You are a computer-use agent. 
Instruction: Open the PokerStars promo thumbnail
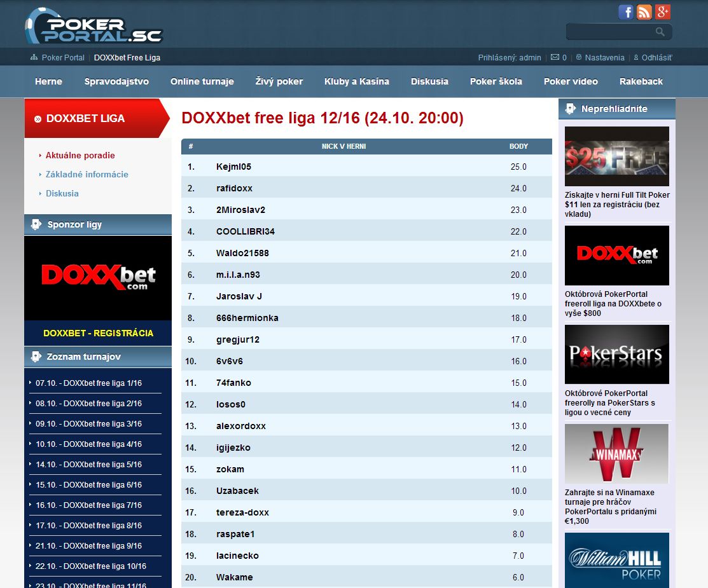click(x=616, y=354)
